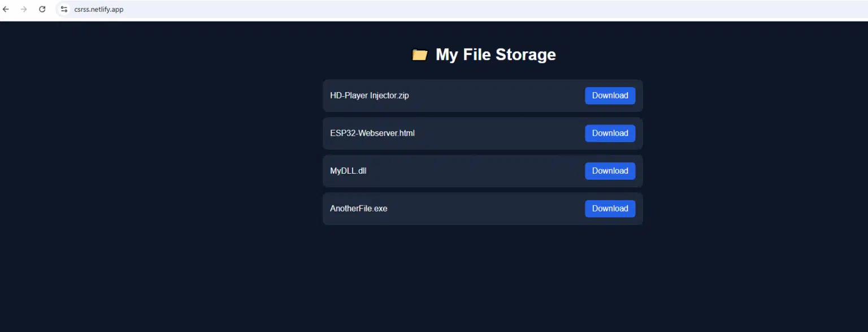868x332 pixels.
Task: Click the browser forward arrow
Action: (24, 9)
